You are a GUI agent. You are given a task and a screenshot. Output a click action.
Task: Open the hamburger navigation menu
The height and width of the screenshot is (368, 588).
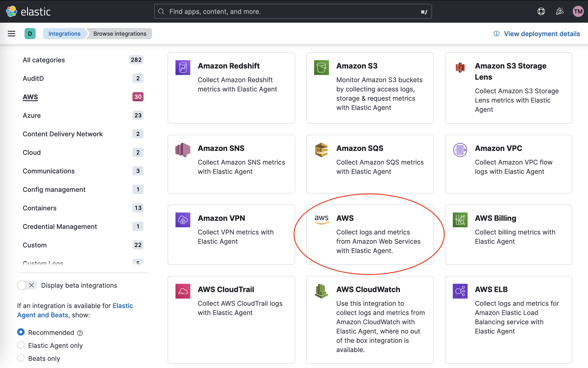click(x=11, y=34)
